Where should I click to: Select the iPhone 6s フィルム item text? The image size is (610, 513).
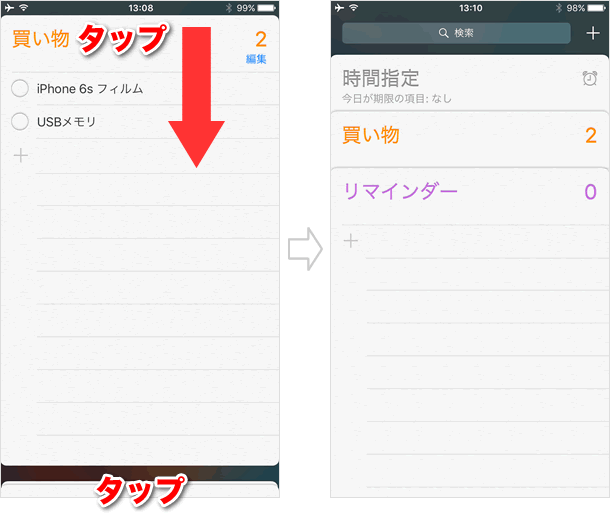(90, 89)
